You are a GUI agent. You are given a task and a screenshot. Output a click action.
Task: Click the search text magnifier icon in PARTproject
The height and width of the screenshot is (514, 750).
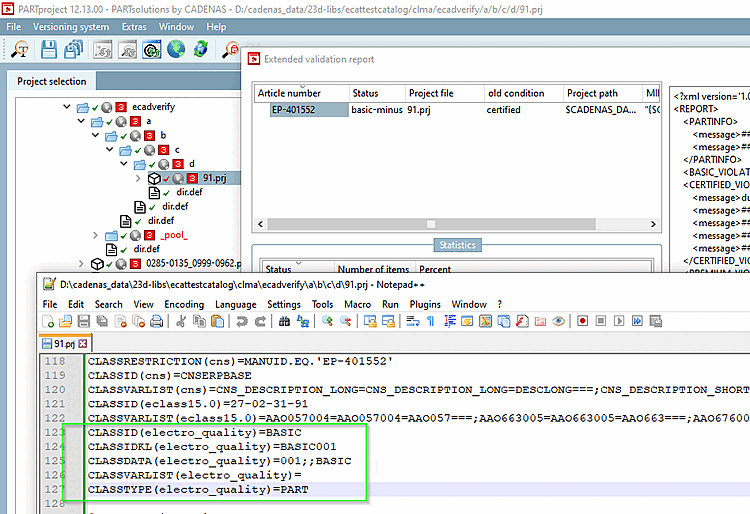(20, 50)
